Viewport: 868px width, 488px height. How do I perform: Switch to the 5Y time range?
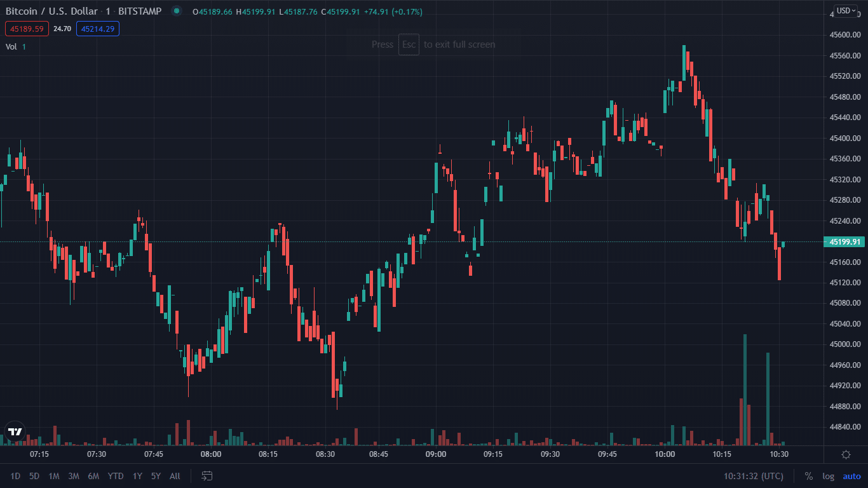(x=156, y=476)
